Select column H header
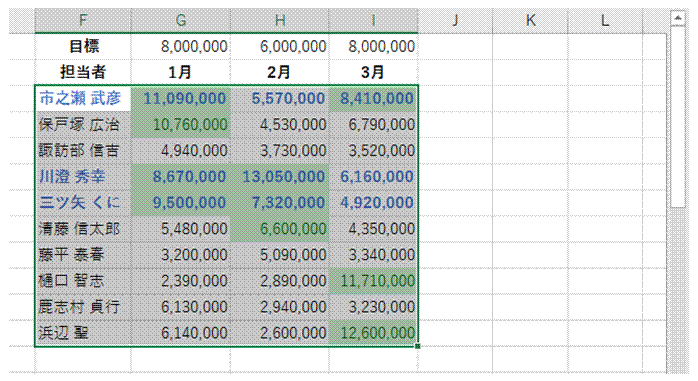 point(280,20)
